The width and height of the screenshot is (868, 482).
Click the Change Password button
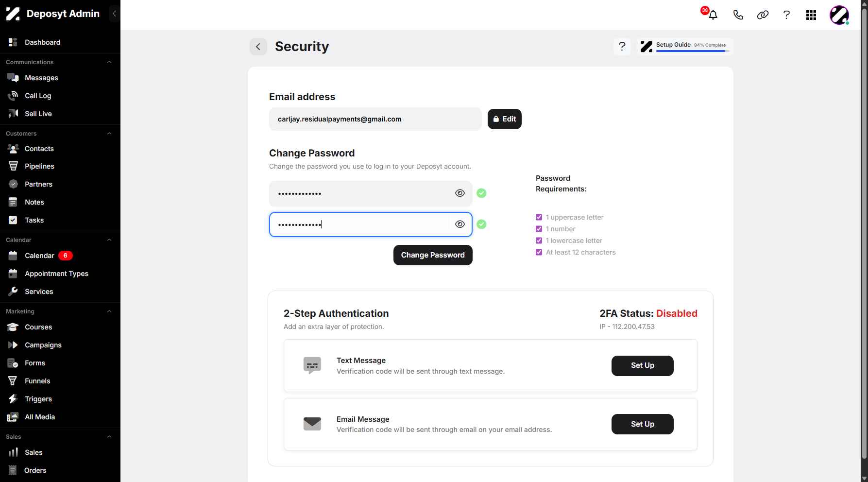tap(433, 255)
